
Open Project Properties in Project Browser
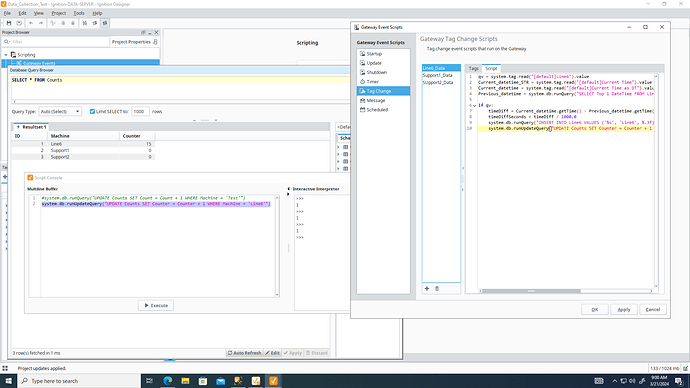click(134, 42)
